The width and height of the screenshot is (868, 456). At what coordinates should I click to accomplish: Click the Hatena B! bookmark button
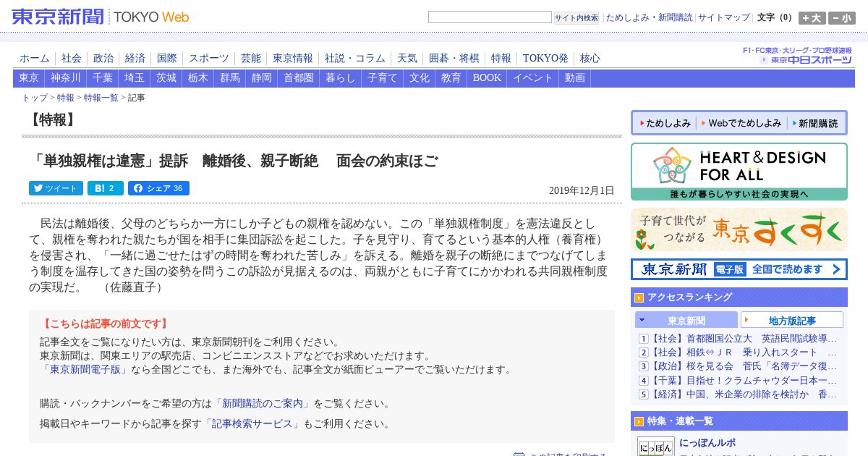click(x=106, y=188)
